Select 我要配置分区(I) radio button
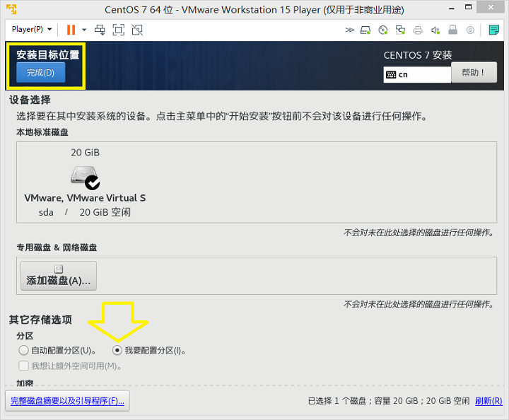The width and height of the screenshot is (509, 420). (x=117, y=350)
